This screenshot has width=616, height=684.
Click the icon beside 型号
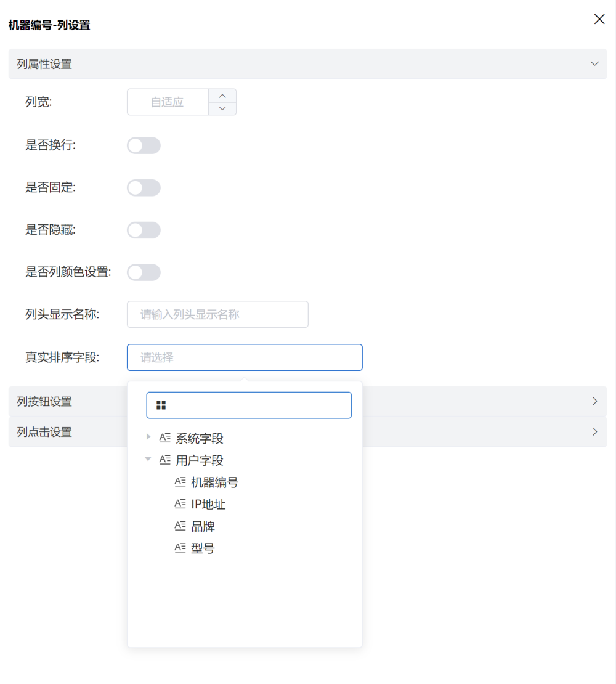pos(180,548)
